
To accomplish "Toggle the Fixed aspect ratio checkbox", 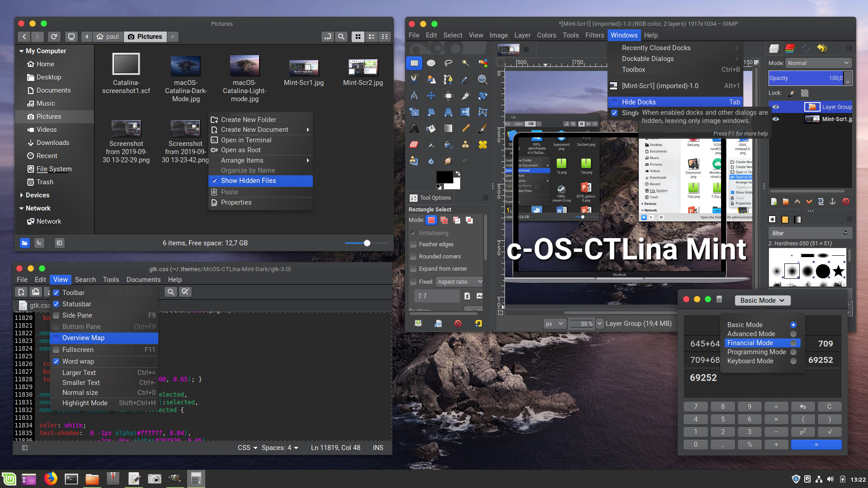I will tap(413, 282).
